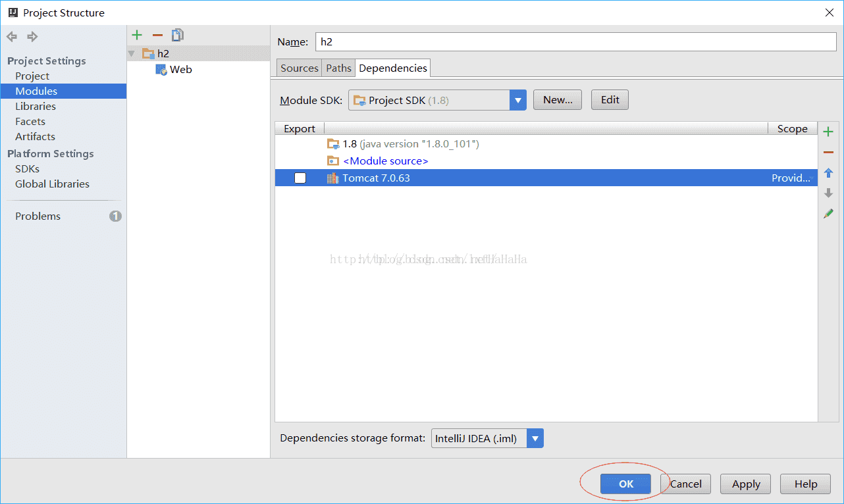Close the Project Structure dialog
This screenshot has height=504, width=844.
click(829, 13)
